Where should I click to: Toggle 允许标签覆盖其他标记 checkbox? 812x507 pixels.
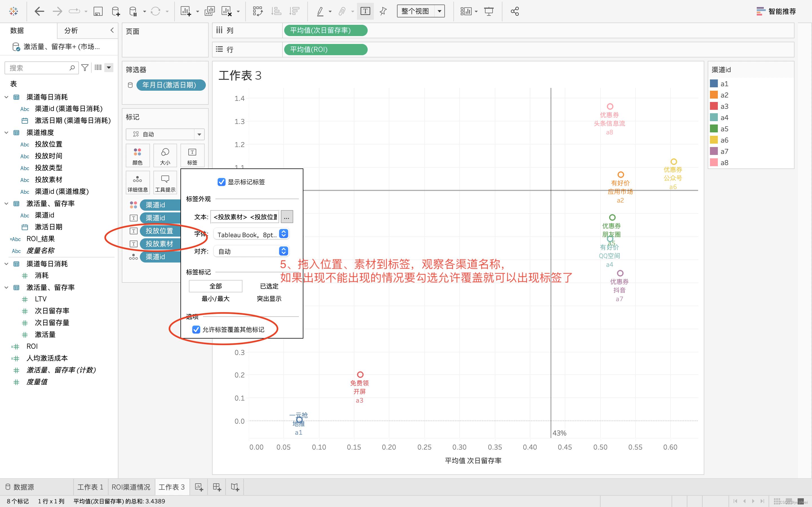pyautogui.click(x=196, y=330)
